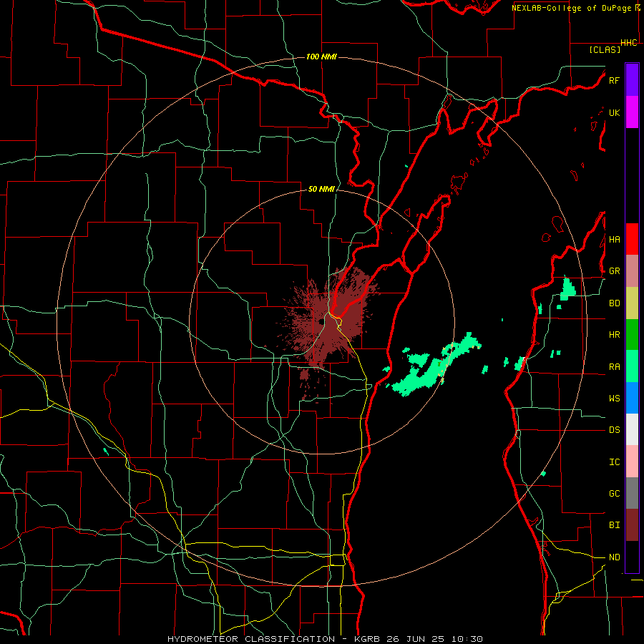Click the WS legend label

pyautogui.click(x=614, y=399)
